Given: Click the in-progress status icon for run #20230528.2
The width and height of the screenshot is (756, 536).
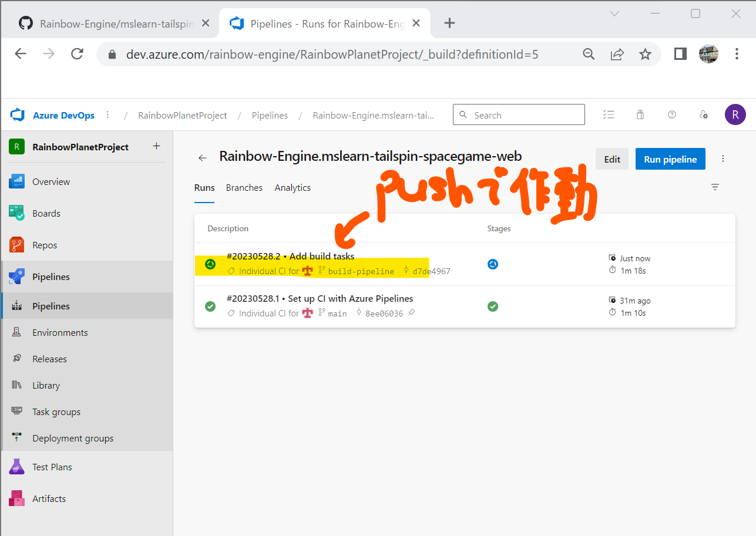Looking at the screenshot, I should click(210, 264).
